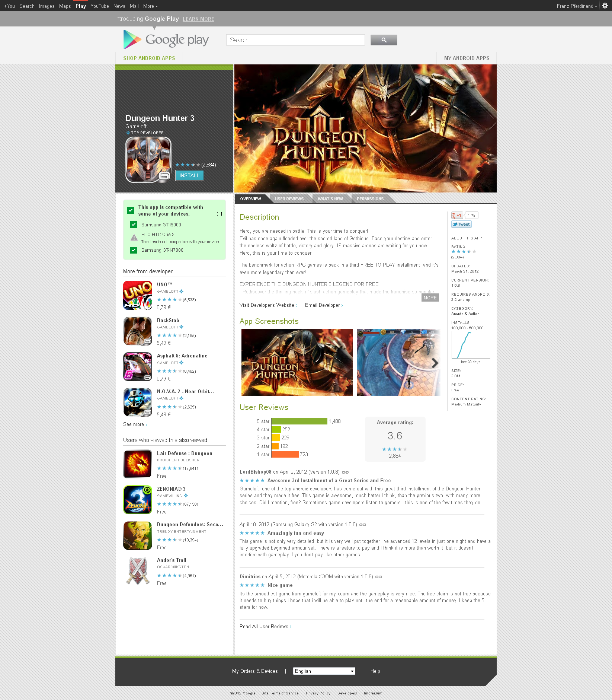Image resolution: width=612 pixels, height=700 pixels.
Task: Switch to the User Reviews tab
Action: coord(289,199)
